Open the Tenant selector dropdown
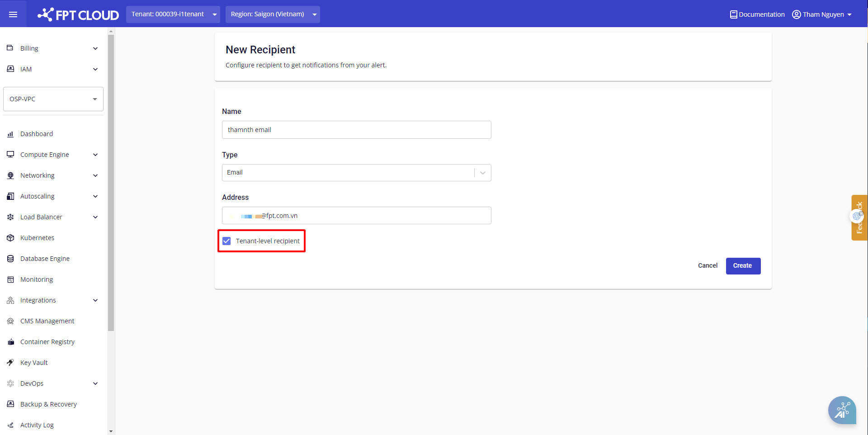Viewport: 868px width, 435px height. click(173, 14)
